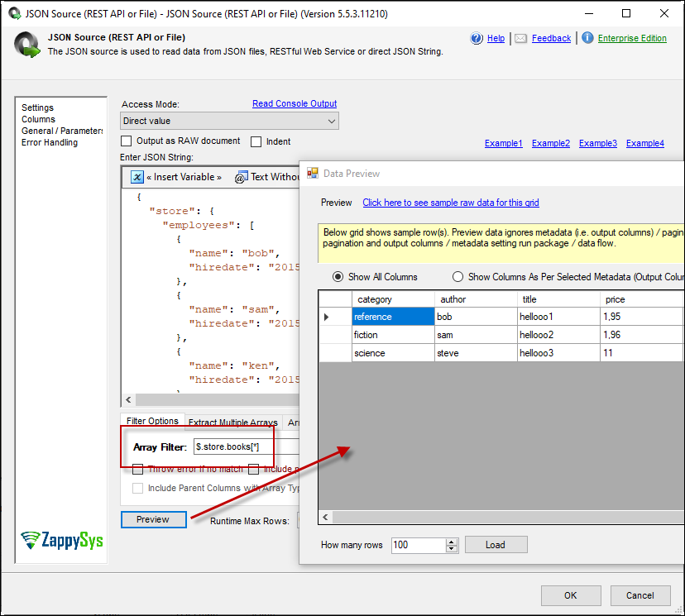Click the Text Without toolbar icon
Screen dimensions: 685x616
[x=241, y=177]
